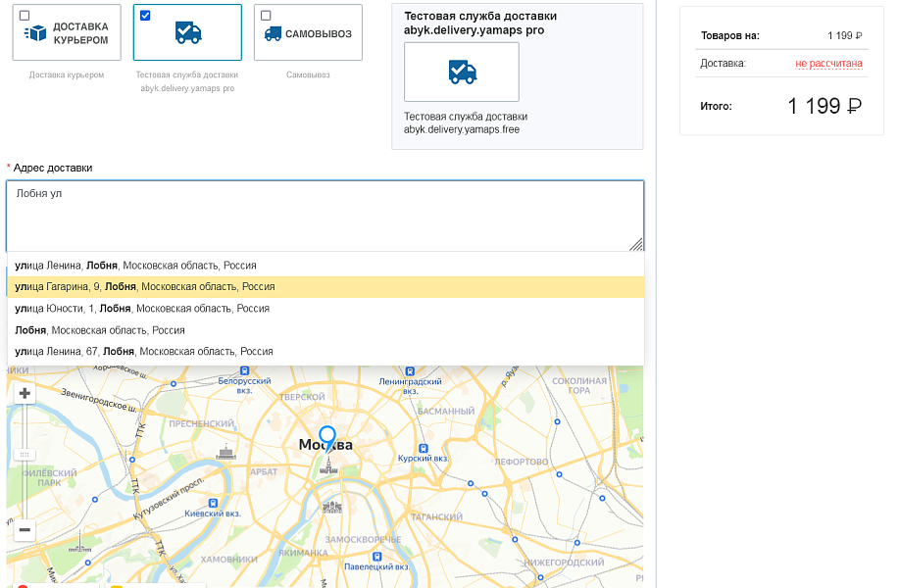899x588 pixels.
Task: Click the не рассчитана delivery link
Action: point(828,64)
